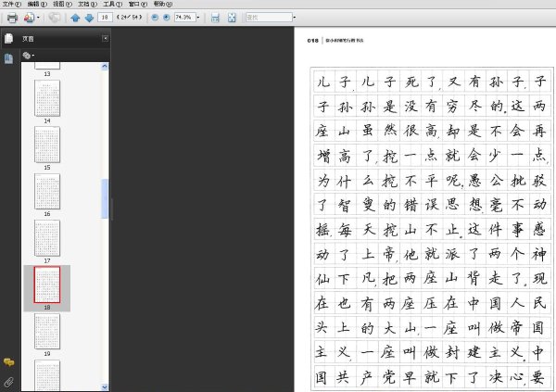Select the page 14 thumbnail

47,98
